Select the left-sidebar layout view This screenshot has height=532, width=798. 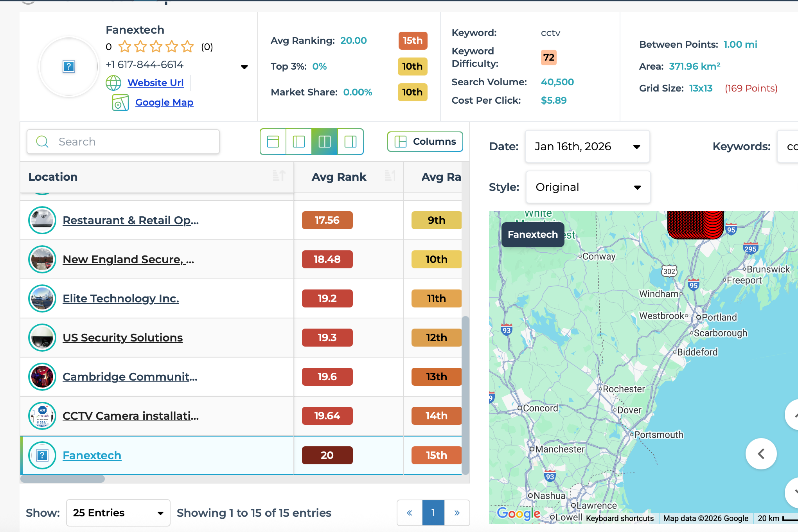point(299,142)
